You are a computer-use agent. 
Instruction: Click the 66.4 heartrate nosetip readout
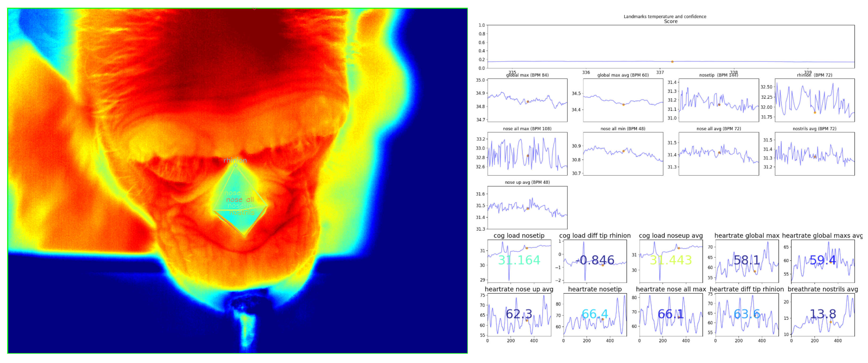tap(595, 314)
